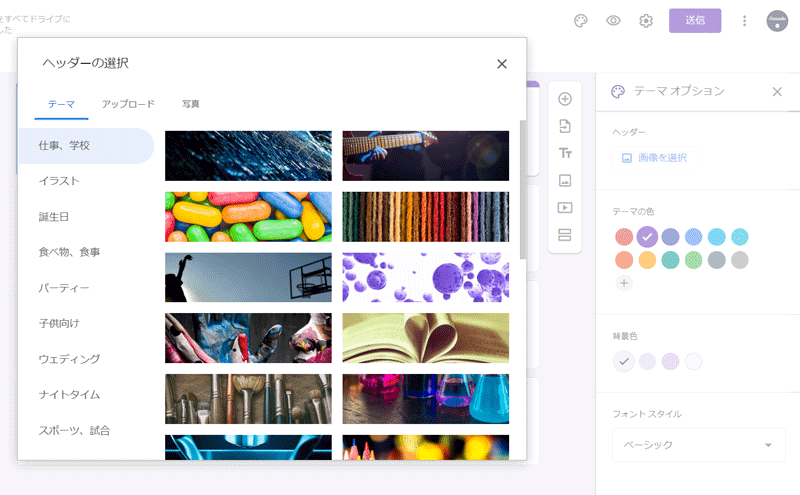Open the フォント スタイル ベーシック dropdown

tap(698, 445)
